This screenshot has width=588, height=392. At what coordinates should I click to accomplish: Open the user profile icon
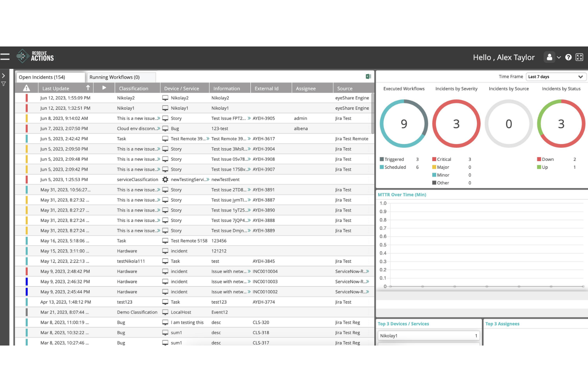(549, 57)
